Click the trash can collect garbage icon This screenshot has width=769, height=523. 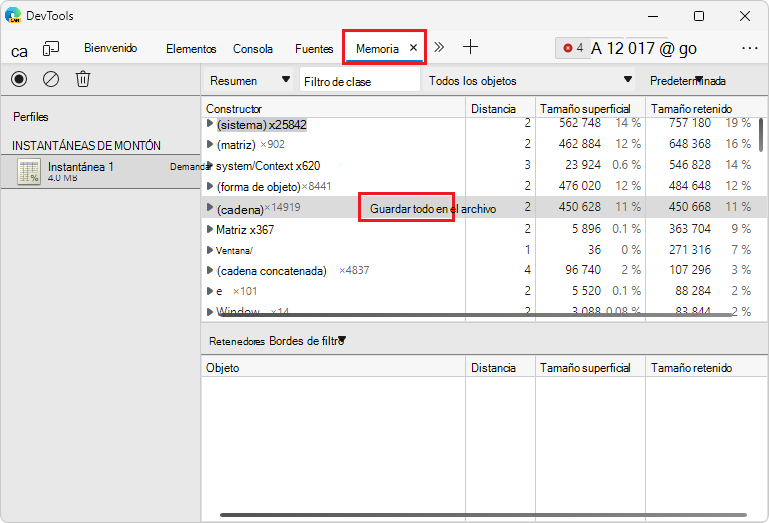coord(83,79)
